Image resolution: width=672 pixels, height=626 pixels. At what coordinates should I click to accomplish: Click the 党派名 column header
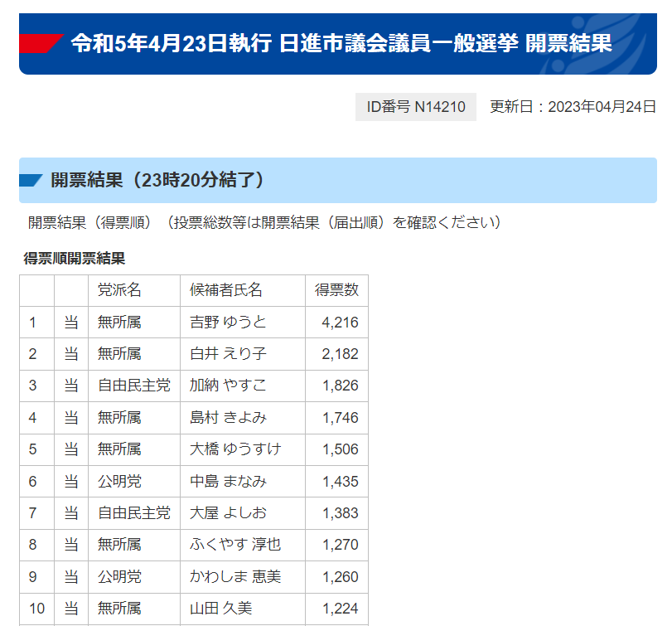click(x=120, y=290)
